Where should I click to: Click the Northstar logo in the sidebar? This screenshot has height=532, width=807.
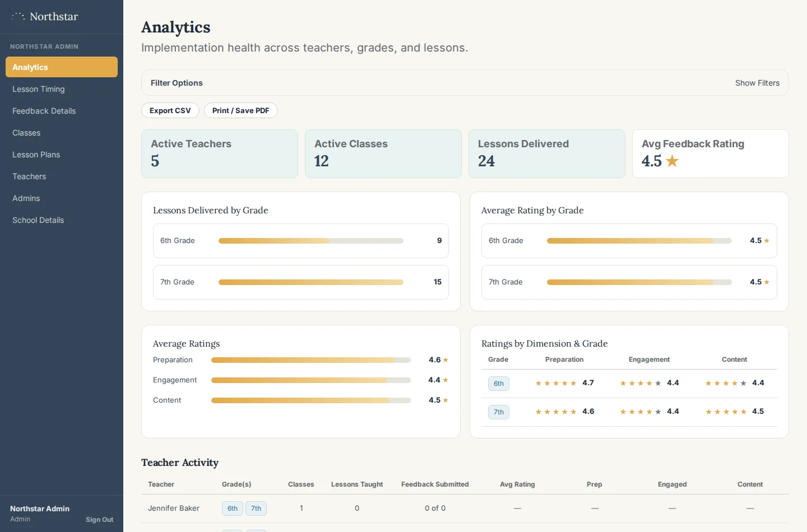point(45,16)
